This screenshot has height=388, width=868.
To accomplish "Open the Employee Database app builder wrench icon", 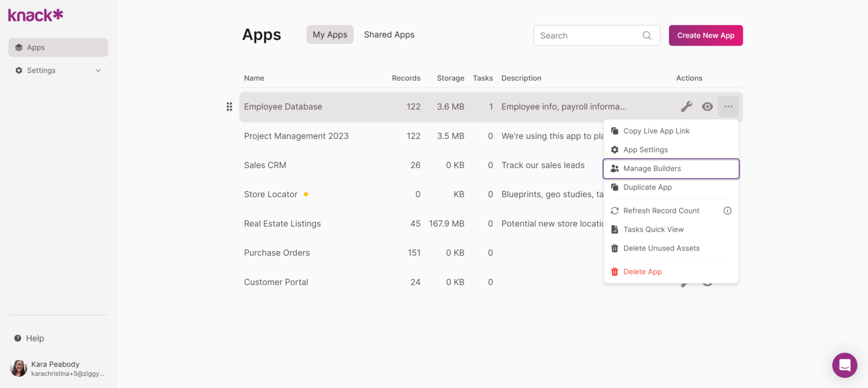I will pyautogui.click(x=686, y=106).
